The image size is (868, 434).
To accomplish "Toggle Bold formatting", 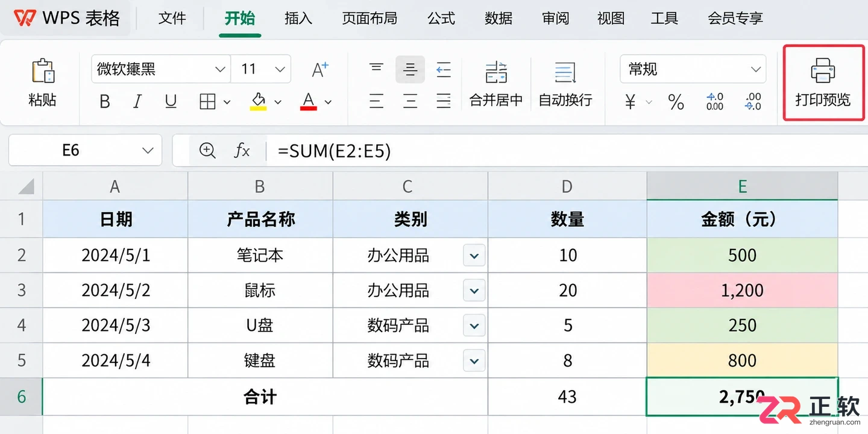I will [105, 102].
